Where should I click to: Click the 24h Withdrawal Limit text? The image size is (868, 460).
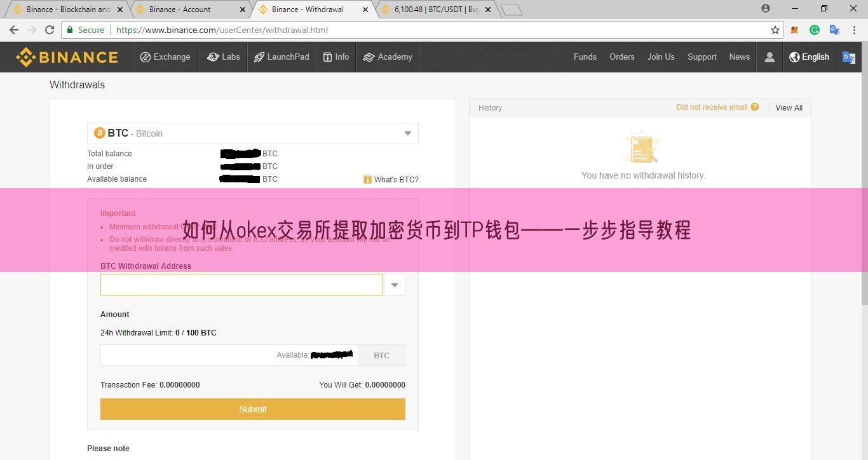158,333
